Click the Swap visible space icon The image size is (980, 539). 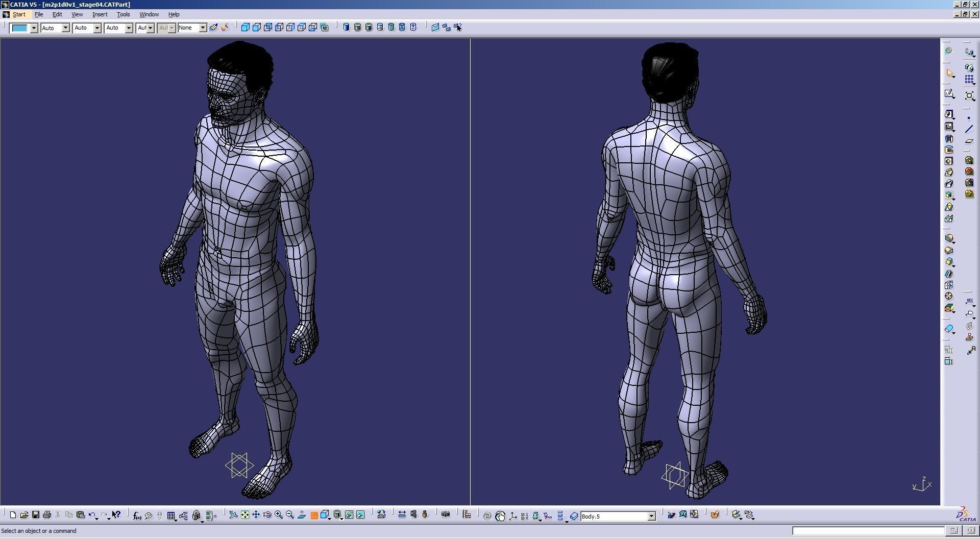pos(360,515)
